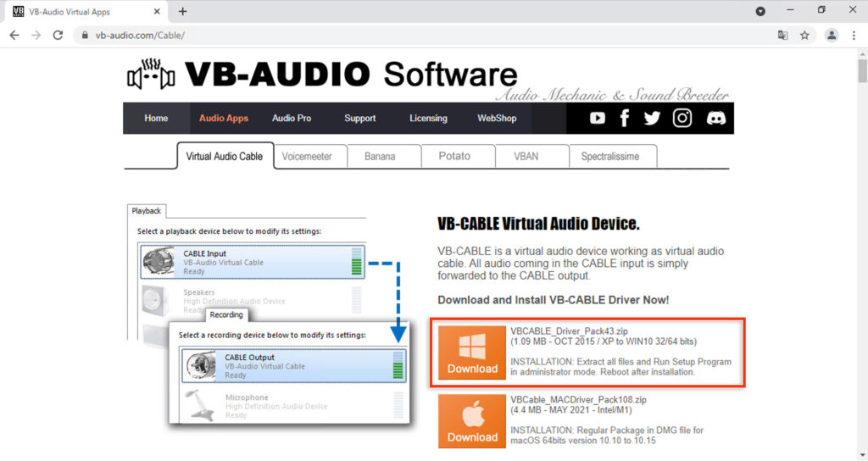Close the VB-Audio Virtual Apps tab
Image resolution: width=868 pixels, height=461 pixels.
[157, 11]
